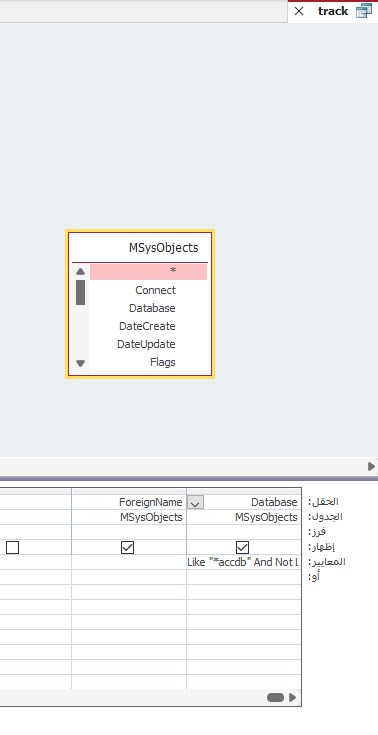The image size is (378, 735).
Task: Select the asterisk all-fields row
Action: pos(148,271)
